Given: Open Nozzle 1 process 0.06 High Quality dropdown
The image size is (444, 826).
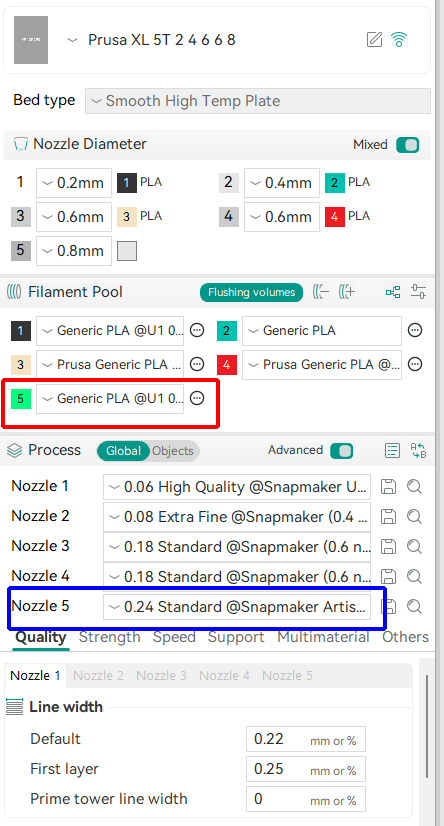Looking at the screenshot, I should 237,487.
